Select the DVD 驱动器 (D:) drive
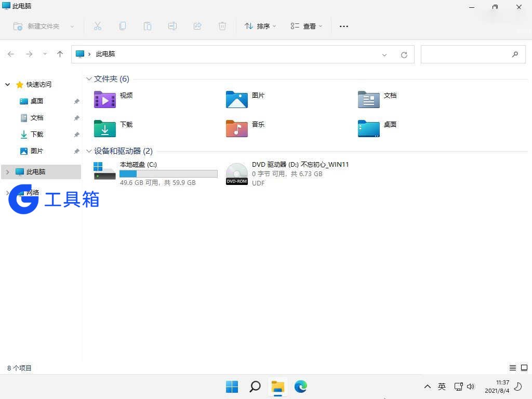532x399 pixels. pyautogui.click(x=287, y=174)
